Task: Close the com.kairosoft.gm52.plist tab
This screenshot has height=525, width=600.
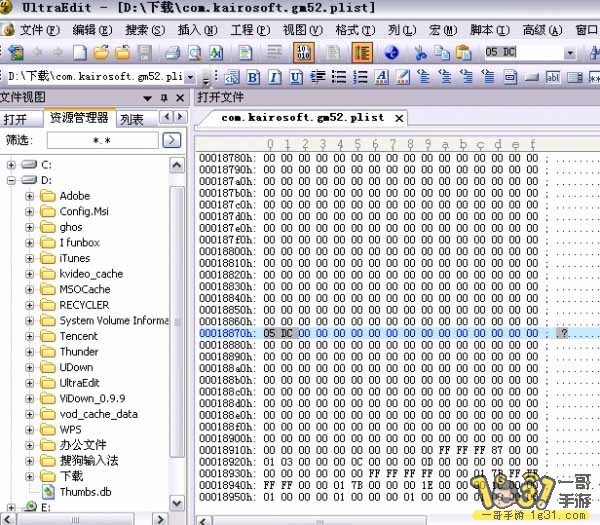Action: point(399,118)
